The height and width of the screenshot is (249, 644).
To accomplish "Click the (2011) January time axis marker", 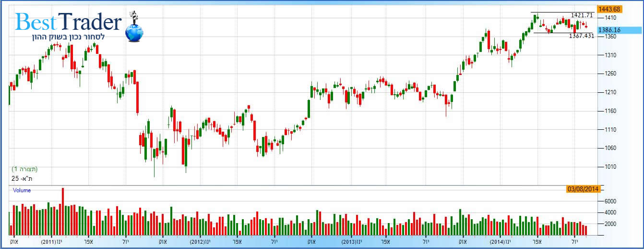I will click(x=51, y=242).
